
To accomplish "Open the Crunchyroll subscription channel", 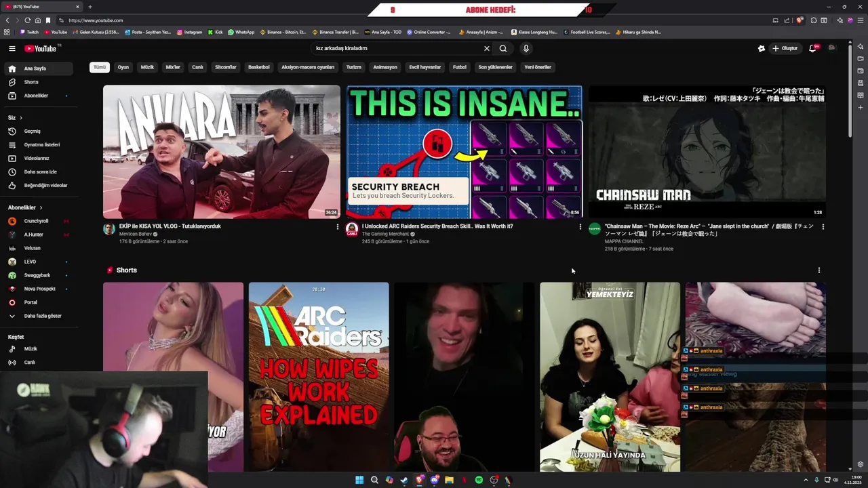I will point(38,221).
